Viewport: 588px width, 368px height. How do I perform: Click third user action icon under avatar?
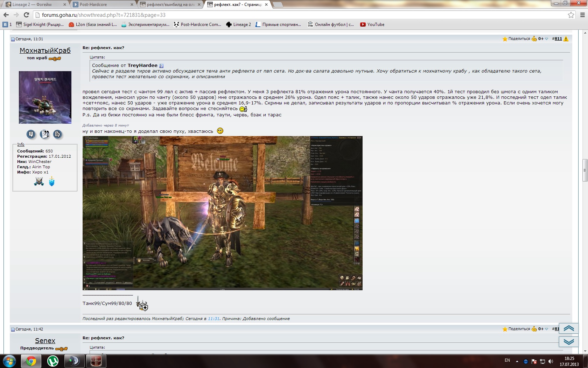(57, 134)
